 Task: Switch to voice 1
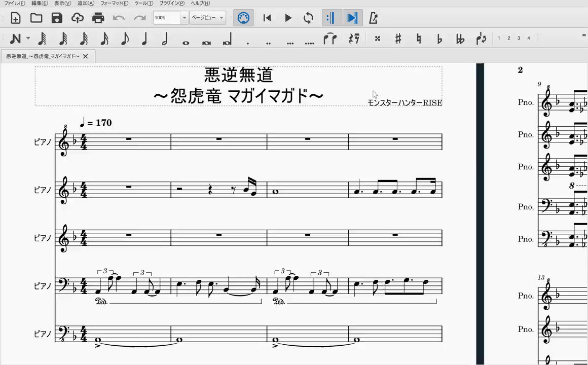[x=499, y=38]
